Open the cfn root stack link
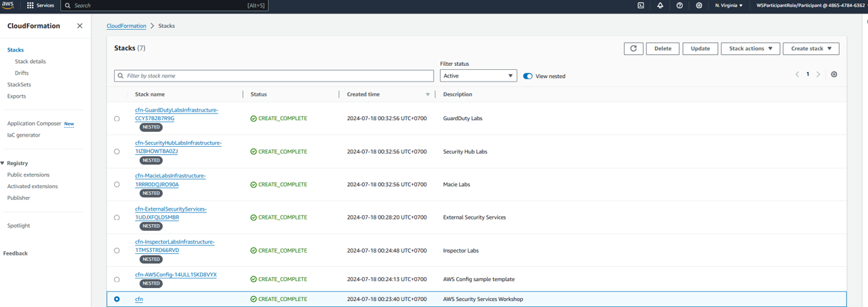This screenshot has height=307, width=868. (139, 299)
